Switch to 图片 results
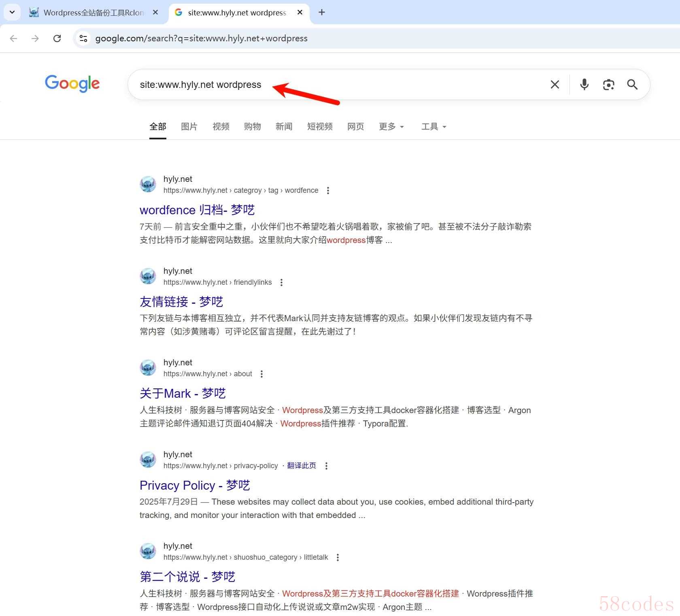The width and height of the screenshot is (680, 616). (189, 127)
